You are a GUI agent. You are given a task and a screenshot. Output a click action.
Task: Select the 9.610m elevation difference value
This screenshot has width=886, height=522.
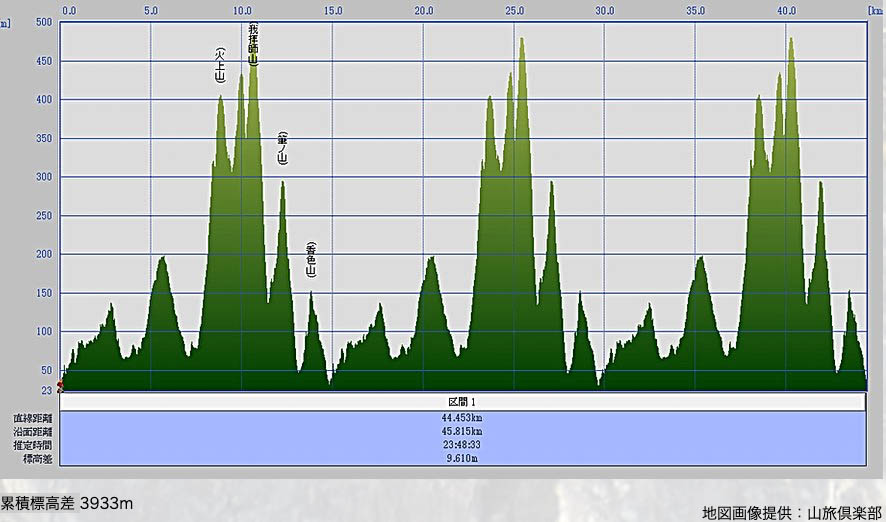461,457
